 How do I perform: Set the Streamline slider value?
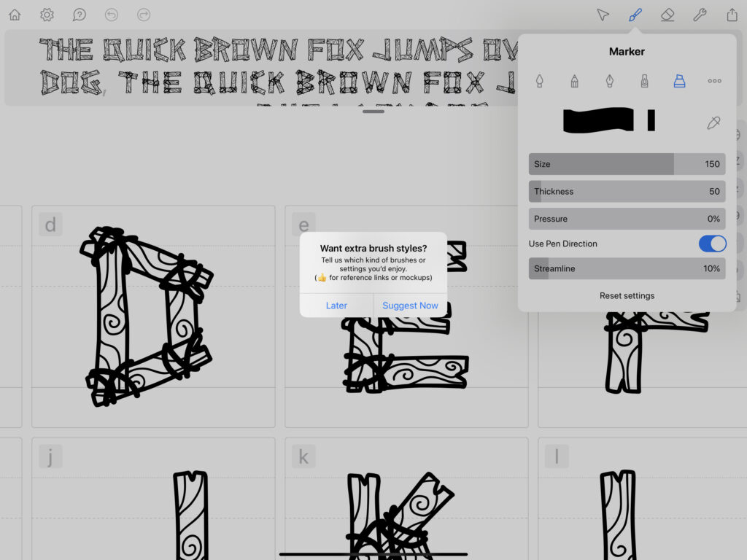click(627, 268)
